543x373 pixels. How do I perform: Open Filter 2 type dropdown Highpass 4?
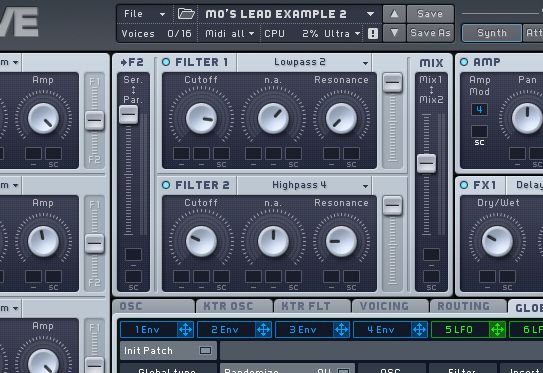(304, 185)
